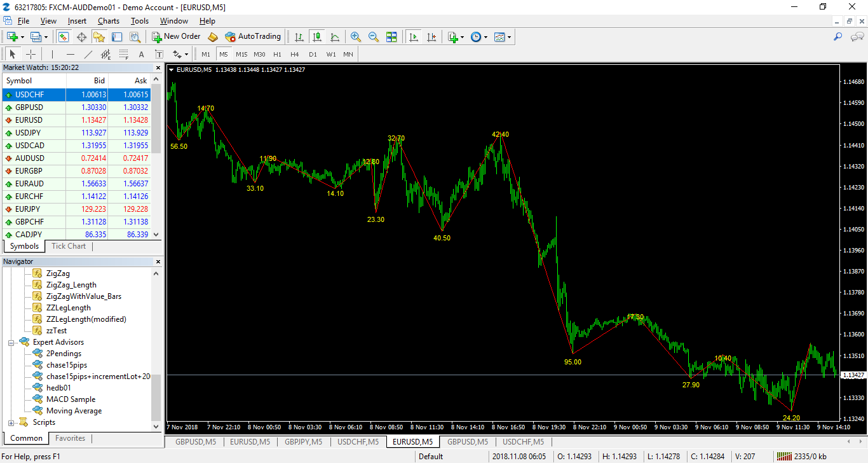Select the ZigZag_Length indicator
This screenshot has height=463, width=868.
(x=71, y=285)
